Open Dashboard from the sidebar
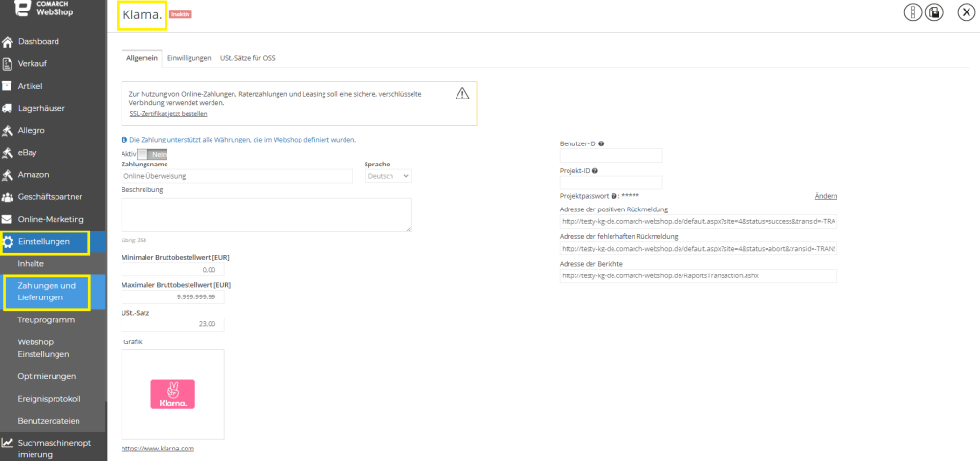 click(38, 42)
